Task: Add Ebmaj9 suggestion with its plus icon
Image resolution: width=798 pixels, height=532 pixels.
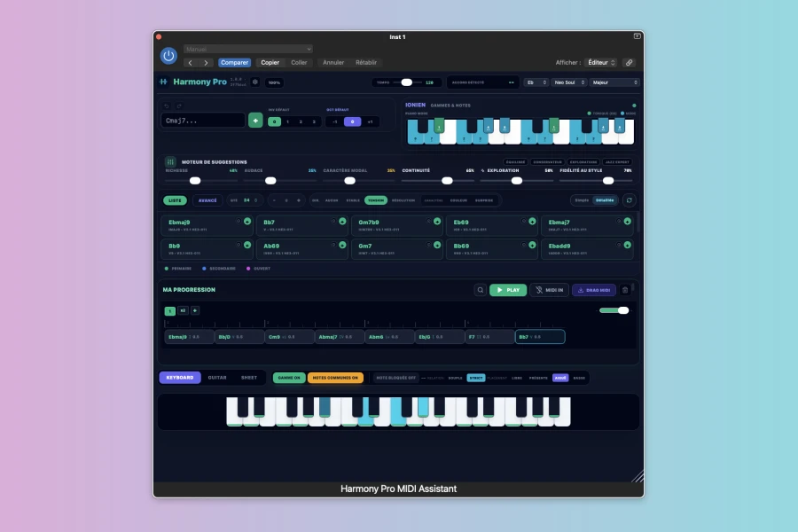Action: [247, 222]
